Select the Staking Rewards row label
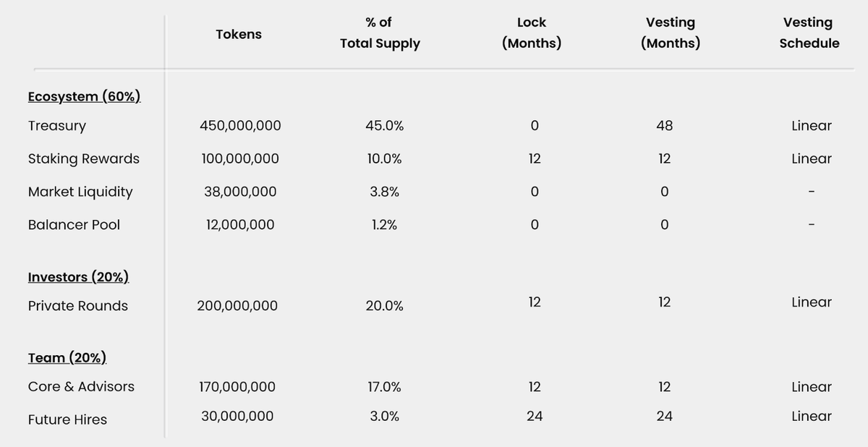The width and height of the screenshot is (868, 447). click(x=84, y=159)
